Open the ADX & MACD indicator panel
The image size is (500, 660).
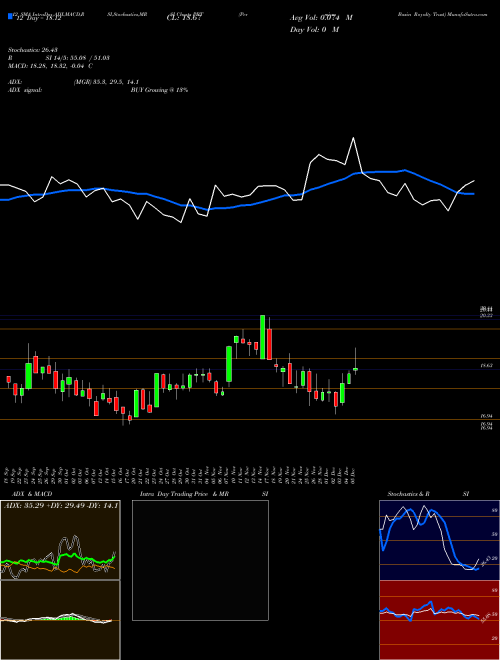click(x=60, y=540)
